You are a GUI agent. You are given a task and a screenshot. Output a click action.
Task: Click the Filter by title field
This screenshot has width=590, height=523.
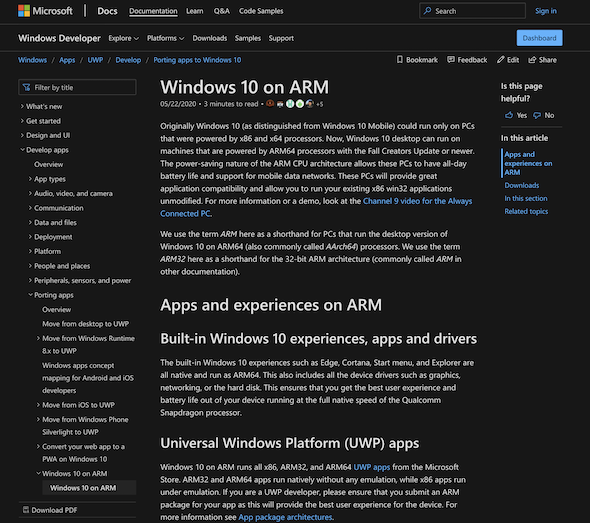tap(77, 87)
